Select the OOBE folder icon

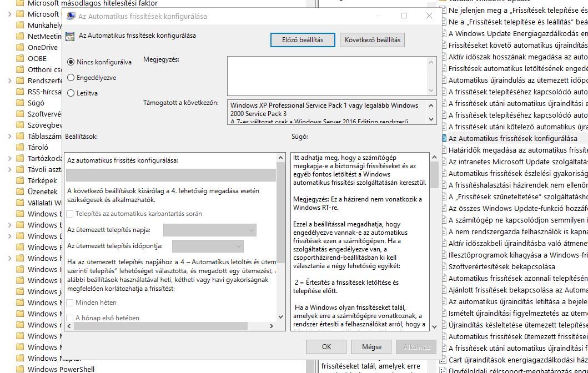point(20,58)
